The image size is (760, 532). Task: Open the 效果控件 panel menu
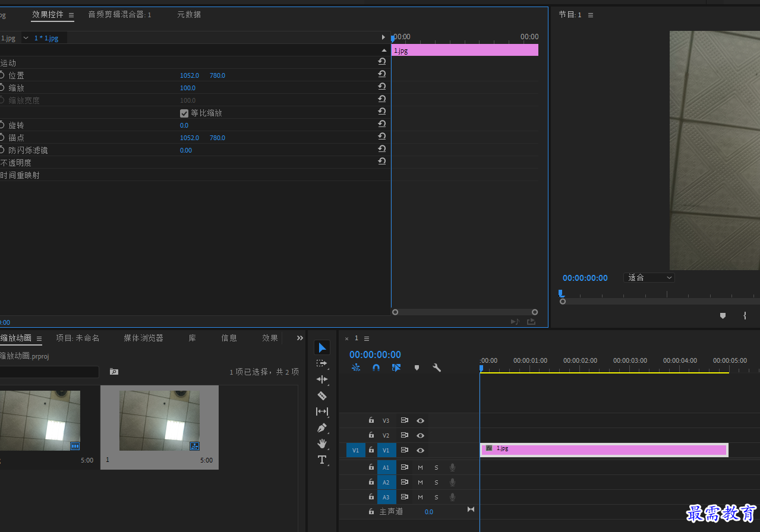pyautogui.click(x=71, y=15)
